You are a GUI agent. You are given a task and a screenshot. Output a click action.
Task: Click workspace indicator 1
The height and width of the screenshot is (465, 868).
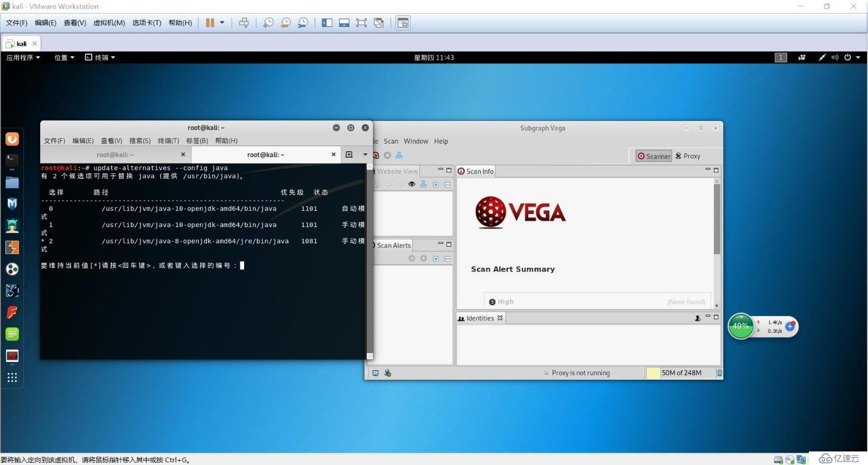781,57
